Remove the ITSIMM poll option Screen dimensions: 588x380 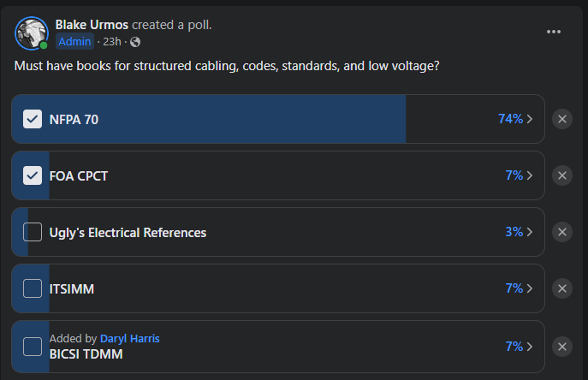coord(562,288)
